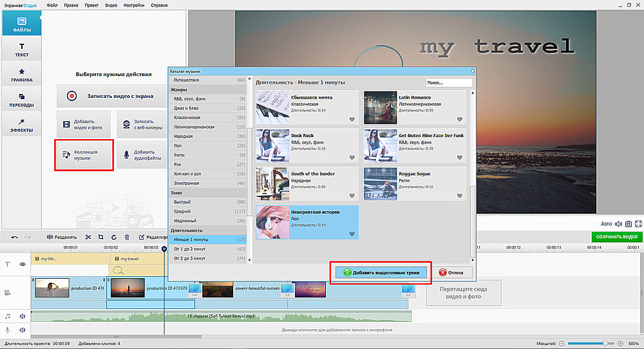Click the Разделить split tool
The height and width of the screenshot is (349, 644).
click(62, 237)
